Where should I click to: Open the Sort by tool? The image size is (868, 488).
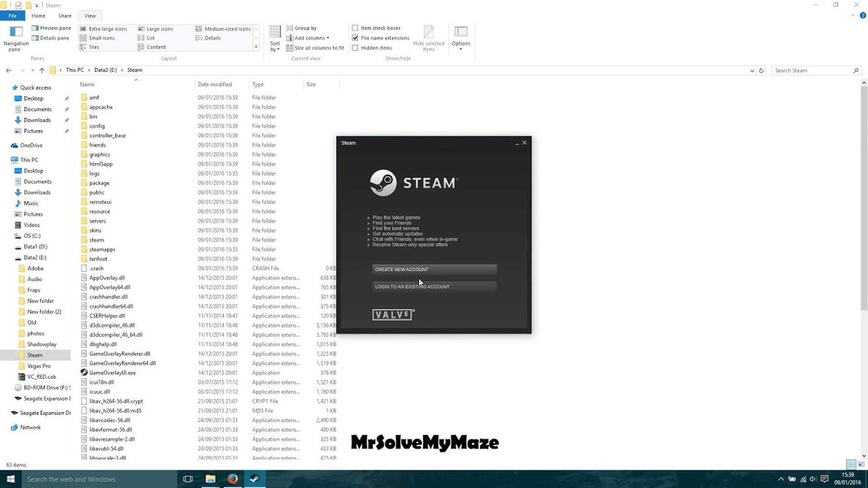click(275, 38)
